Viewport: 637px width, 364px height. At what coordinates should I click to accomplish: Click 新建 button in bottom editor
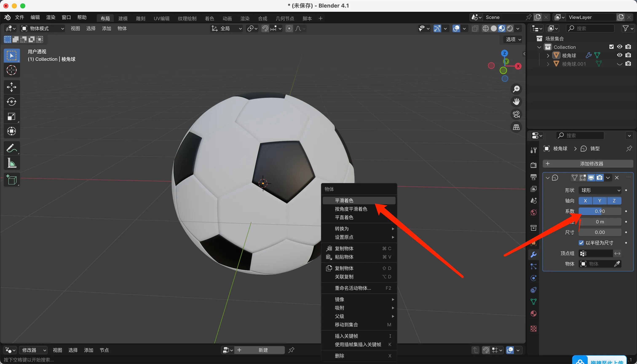point(263,350)
